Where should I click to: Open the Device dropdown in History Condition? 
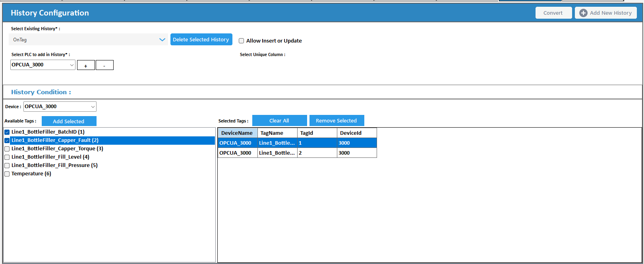tap(93, 107)
